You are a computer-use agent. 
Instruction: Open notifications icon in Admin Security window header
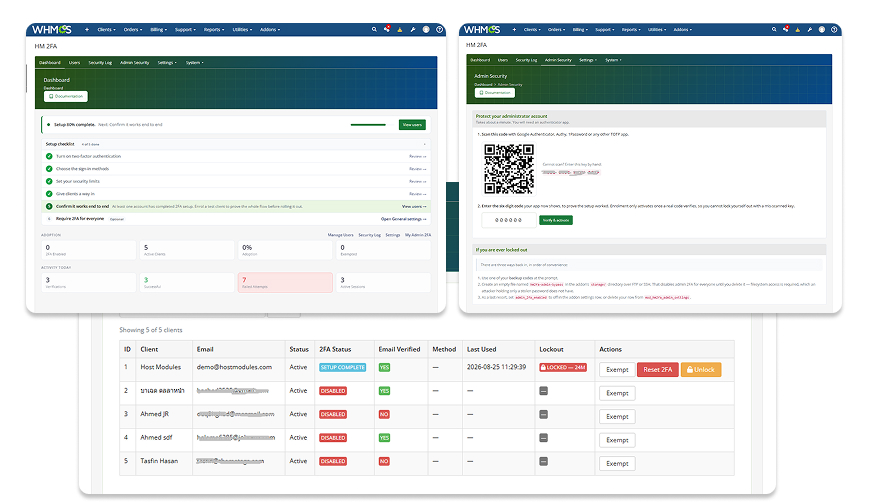pos(786,29)
